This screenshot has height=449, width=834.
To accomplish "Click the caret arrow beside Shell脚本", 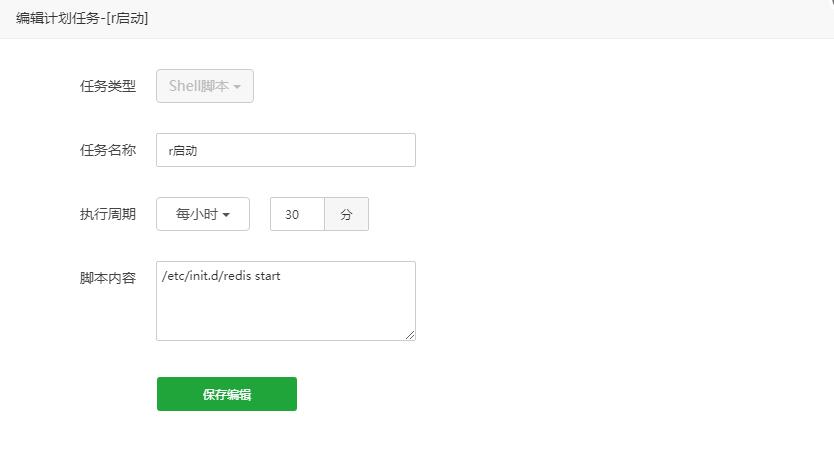I will (x=237, y=87).
